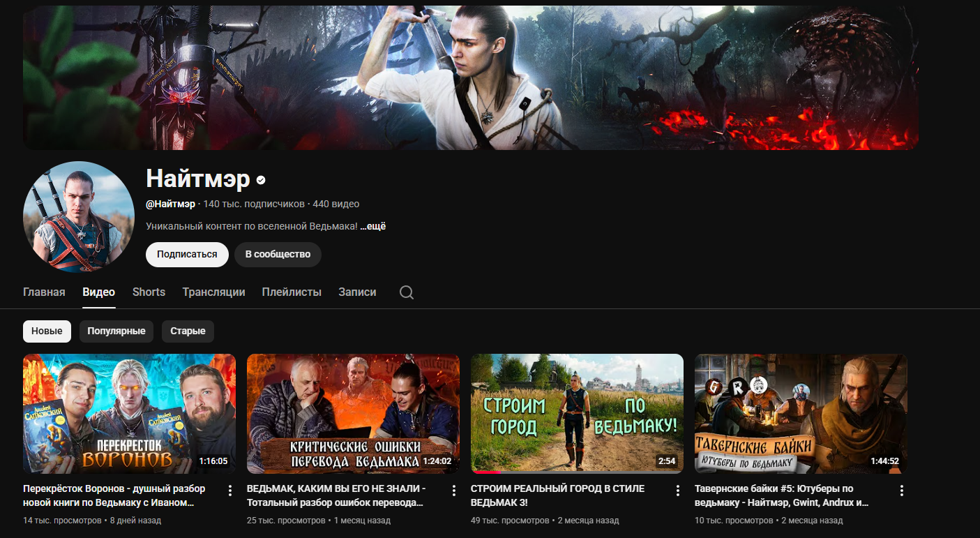Select the Старые sort filter
The height and width of the screenshot is (538, 980).
click(188, 331)
